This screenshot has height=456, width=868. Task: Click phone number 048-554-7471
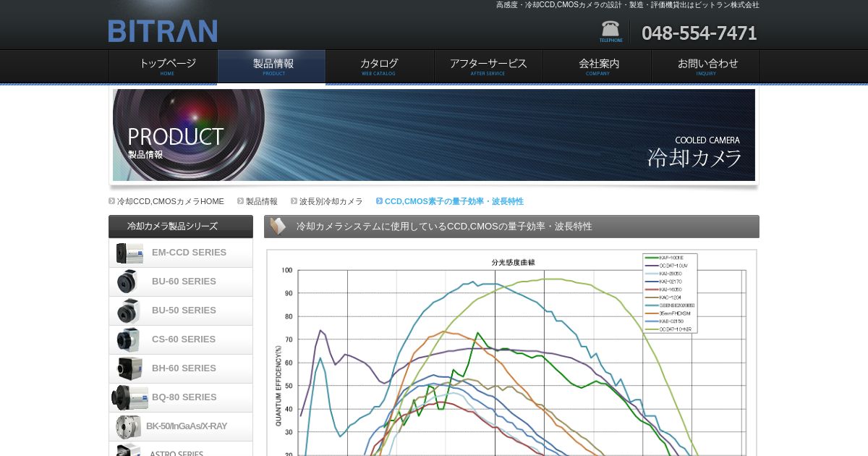click(x=699, y=33)
